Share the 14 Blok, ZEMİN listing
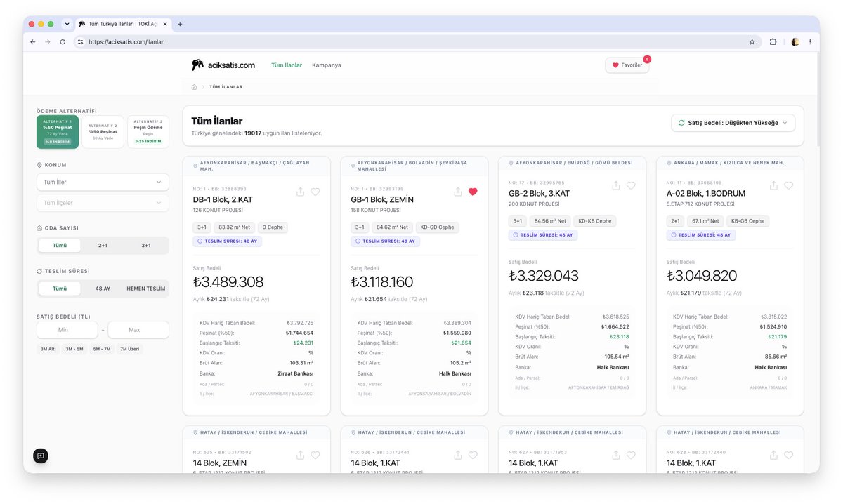Viewport: 843px width, 504px height. pos(301,455)
